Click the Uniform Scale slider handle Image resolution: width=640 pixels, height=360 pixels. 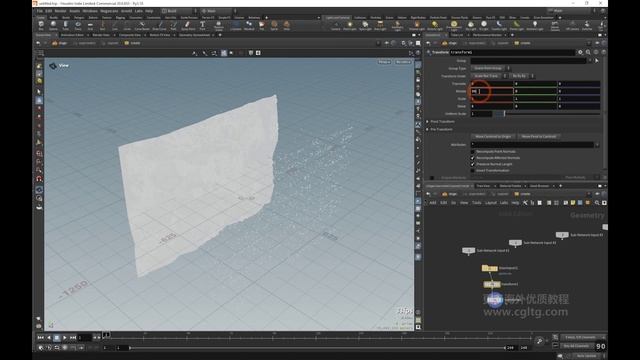[x=504, y=114]
